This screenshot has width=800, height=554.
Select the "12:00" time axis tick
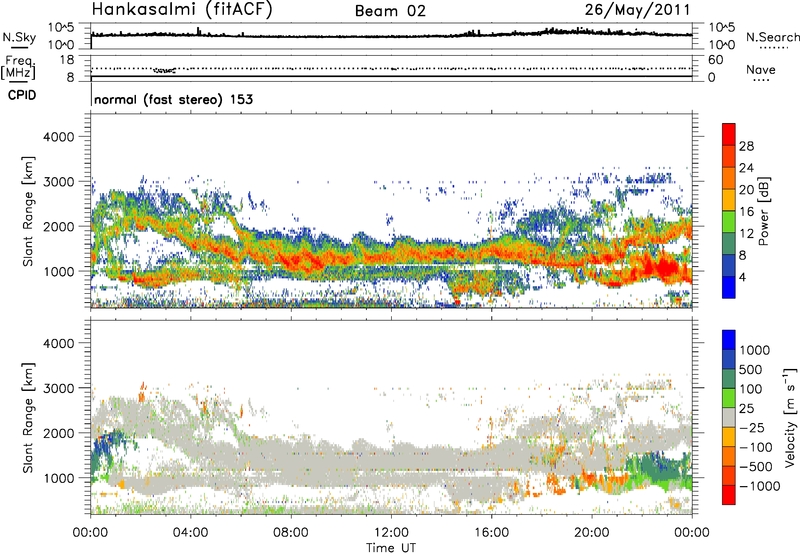(391, 533)
